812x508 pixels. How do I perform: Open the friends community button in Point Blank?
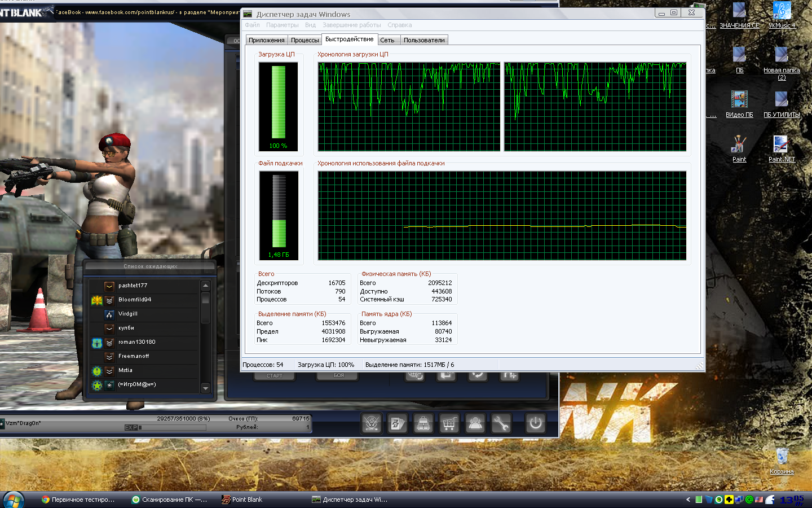click(x=475, y=423)
